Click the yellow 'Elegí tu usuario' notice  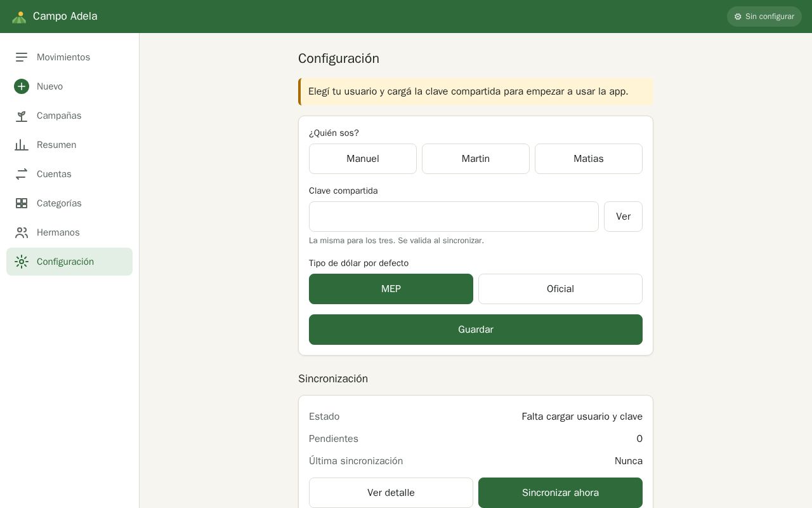pyautogui.click(x=476, y=91)
